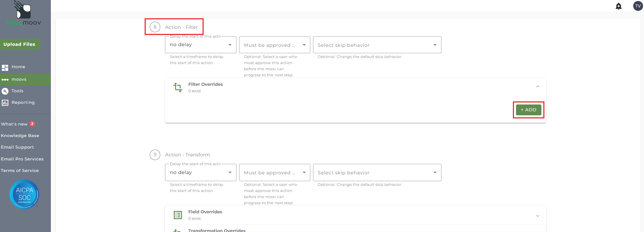Click the Filter Overrides crop icon

coord(178,88)
